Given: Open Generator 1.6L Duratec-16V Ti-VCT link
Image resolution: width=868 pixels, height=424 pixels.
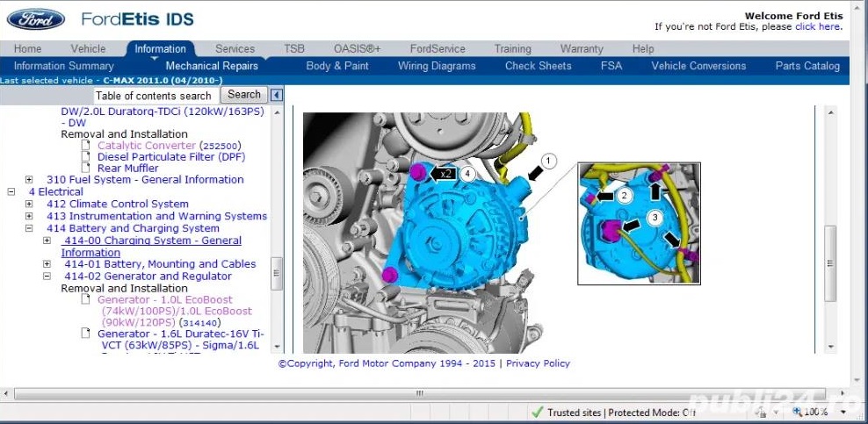Looking at the screenshot, I should click(x=180, y=340).
